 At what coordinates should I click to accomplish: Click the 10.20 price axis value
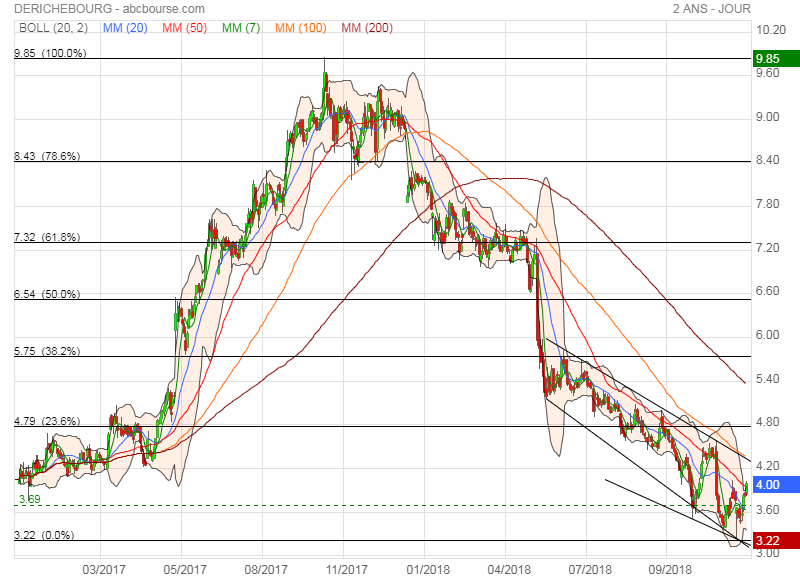(x=771, y=30)
